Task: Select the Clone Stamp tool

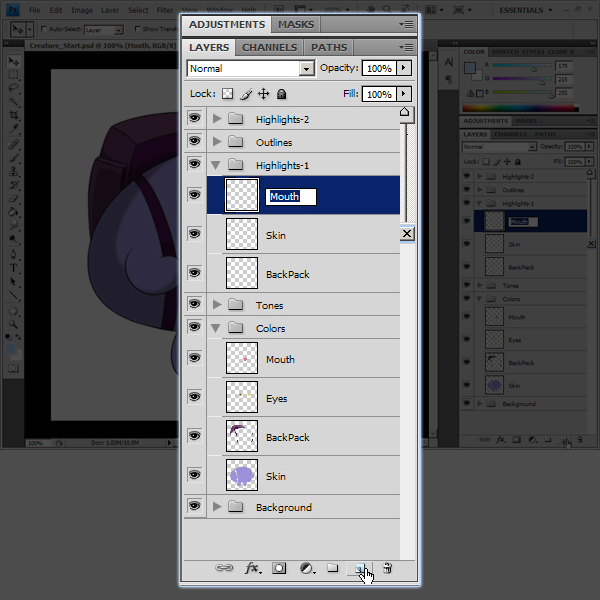Action: tap(13, 171)
